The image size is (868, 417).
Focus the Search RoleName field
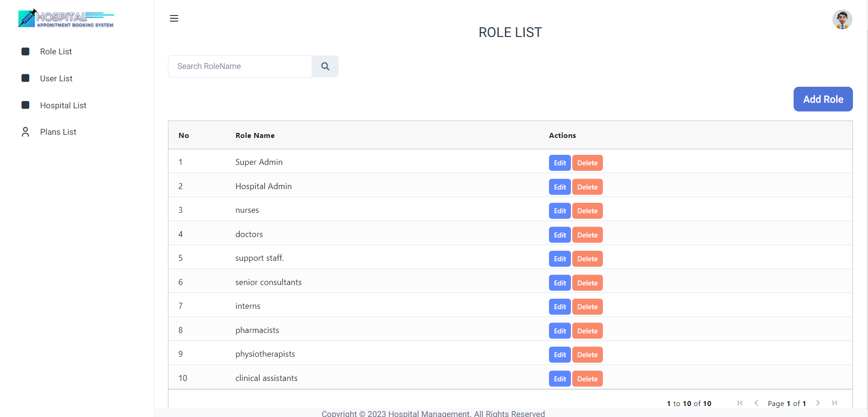click(240, 66)
